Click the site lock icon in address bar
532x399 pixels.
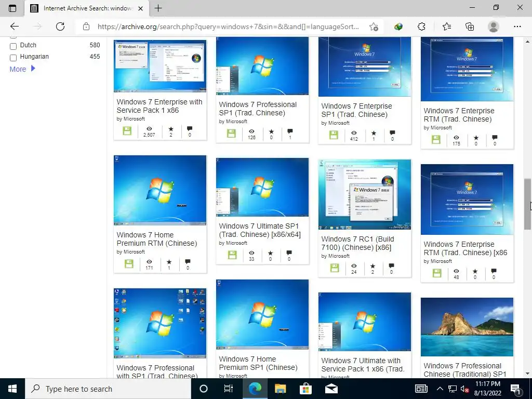(86, 26)
